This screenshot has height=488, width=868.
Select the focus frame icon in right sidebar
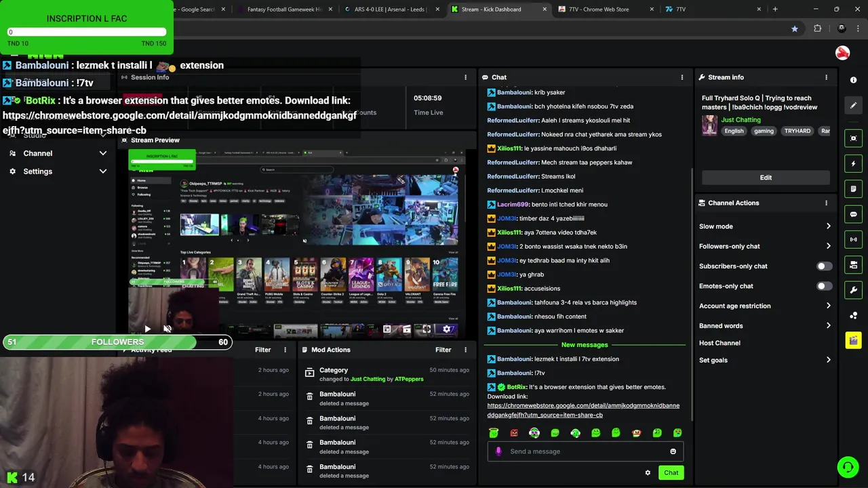tap(853, 138)
